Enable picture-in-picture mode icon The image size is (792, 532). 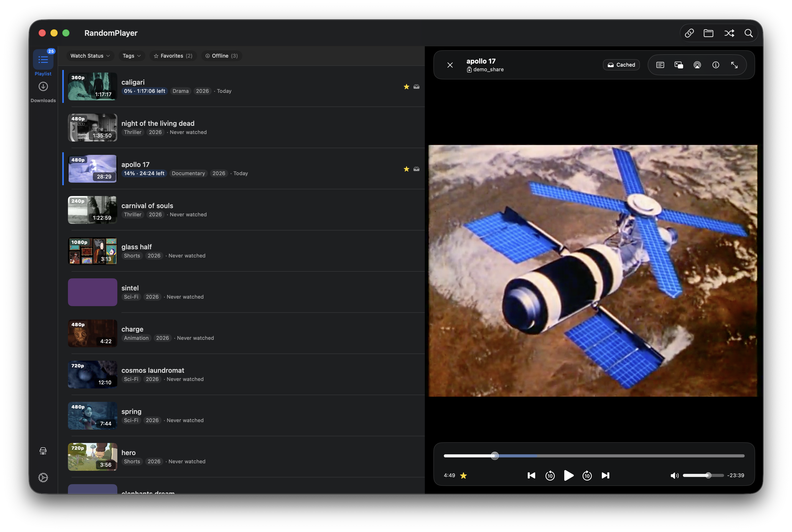pos(679,65)
